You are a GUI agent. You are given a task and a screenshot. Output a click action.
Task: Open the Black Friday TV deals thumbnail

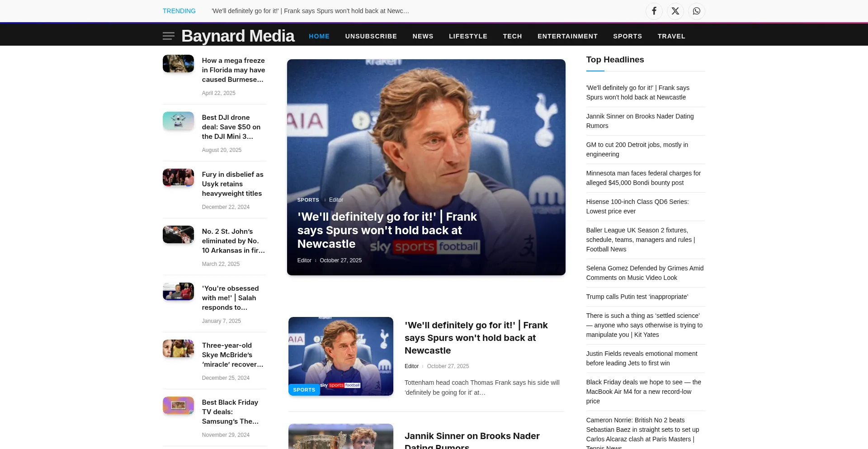click(178, 406)
